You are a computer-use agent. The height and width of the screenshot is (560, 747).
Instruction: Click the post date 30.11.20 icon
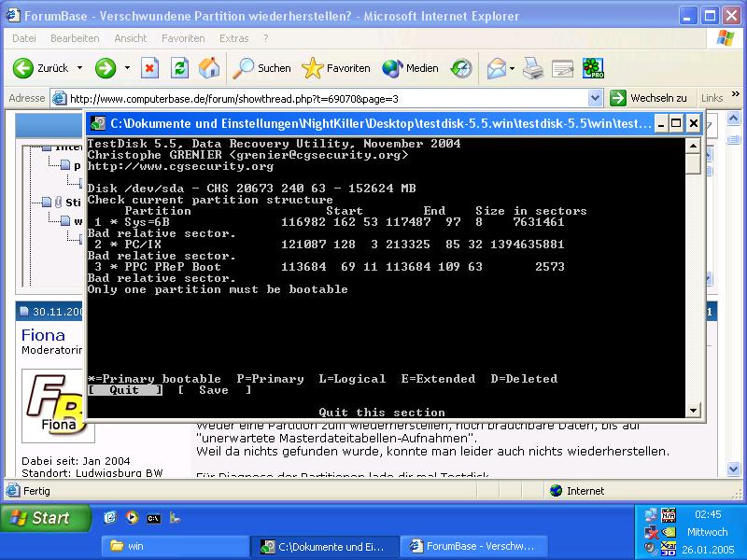(x=24, y=312)
